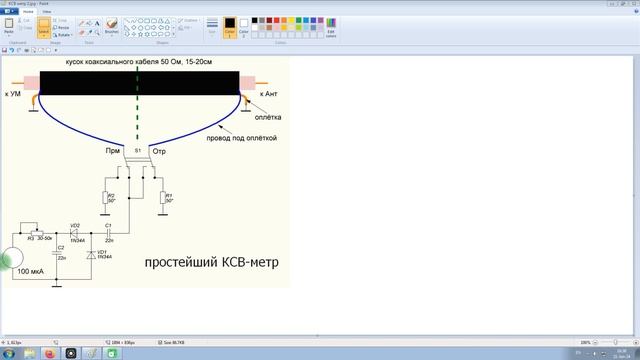Screen dimensions: 640x360
Task: Expand the Shapes gallery more arrow
Action: pyautogui.click(x=174, y=35)
